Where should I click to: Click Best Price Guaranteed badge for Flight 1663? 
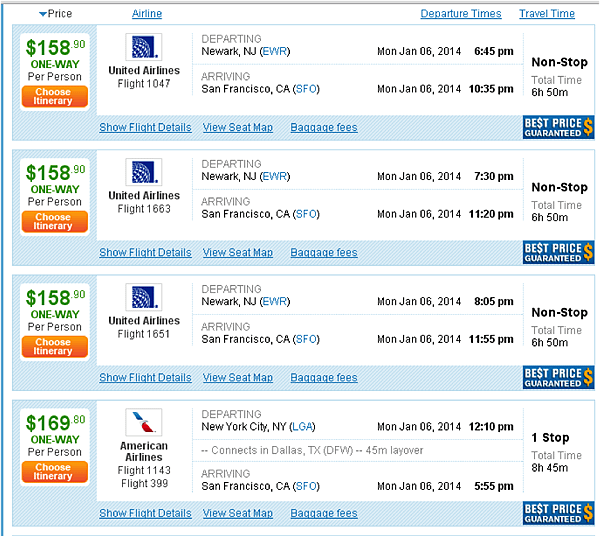[x=558, y=252]
